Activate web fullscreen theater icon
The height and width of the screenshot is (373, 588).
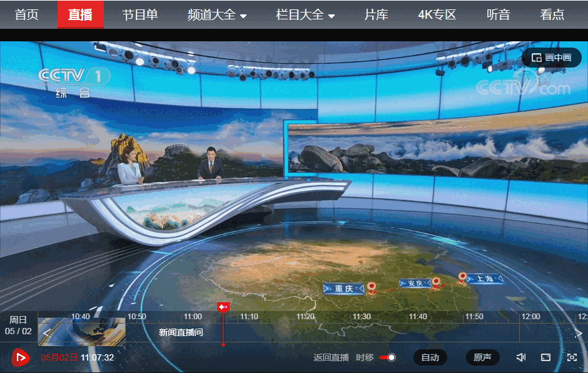coord(545,357)
